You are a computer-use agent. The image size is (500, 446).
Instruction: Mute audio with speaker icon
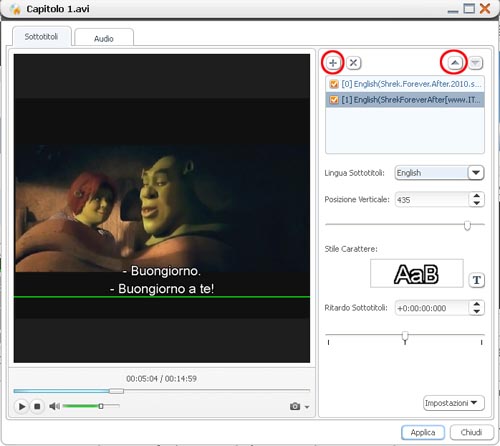[54, 406]
